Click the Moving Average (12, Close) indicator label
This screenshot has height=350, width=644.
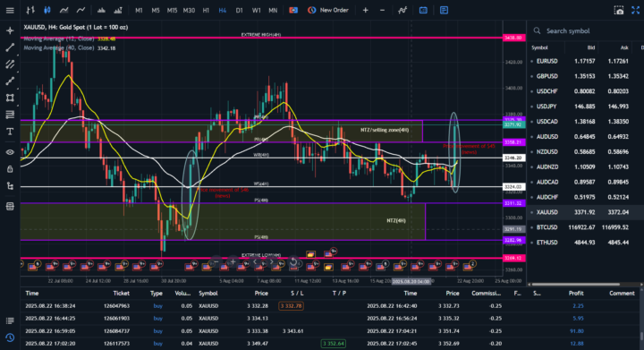click(x=59, y=38)
